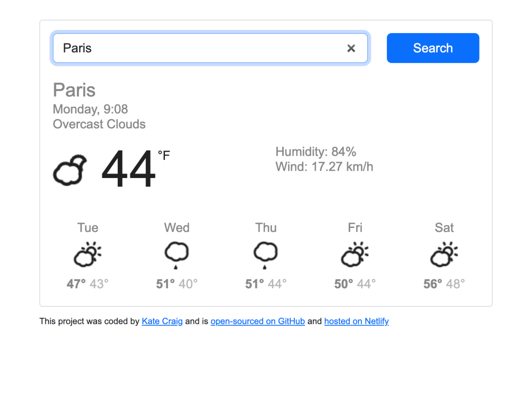Click Saturday's partly sunny weather icon
The width and height of the screenshot is (525, 420).
coord(444,253)
